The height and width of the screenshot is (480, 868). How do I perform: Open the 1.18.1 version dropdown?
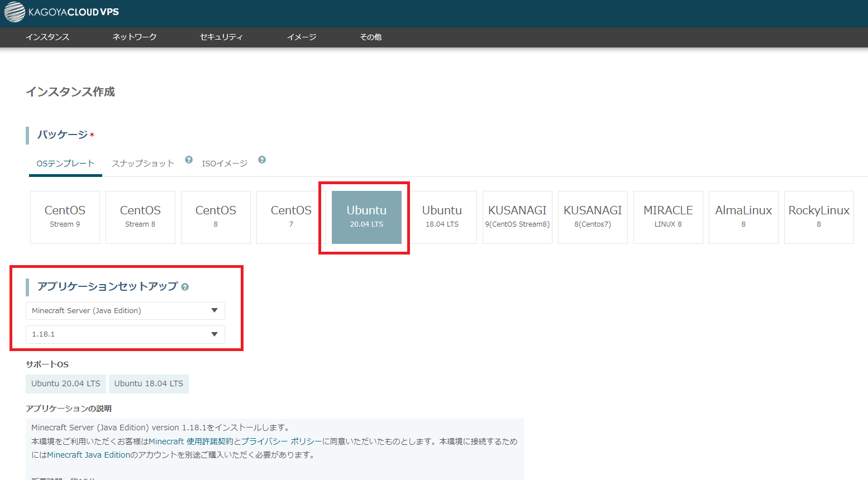point(125,334)
